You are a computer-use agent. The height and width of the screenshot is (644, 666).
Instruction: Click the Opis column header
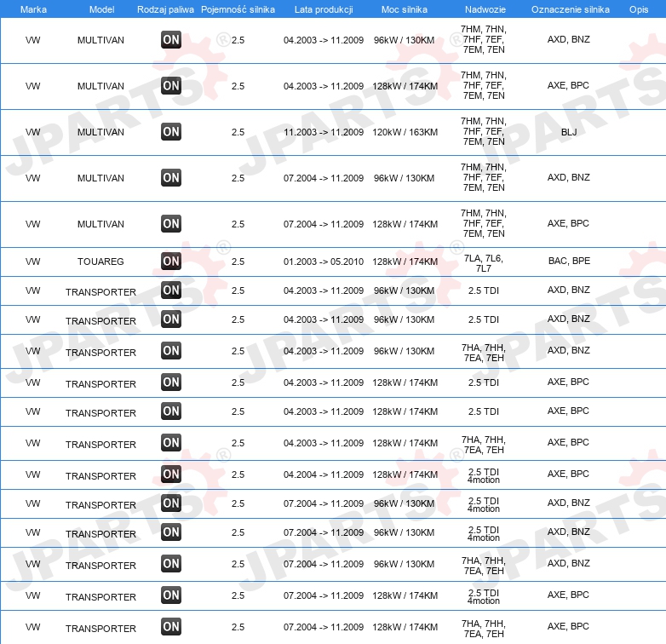pyautogui.click(x=639, y=9)
